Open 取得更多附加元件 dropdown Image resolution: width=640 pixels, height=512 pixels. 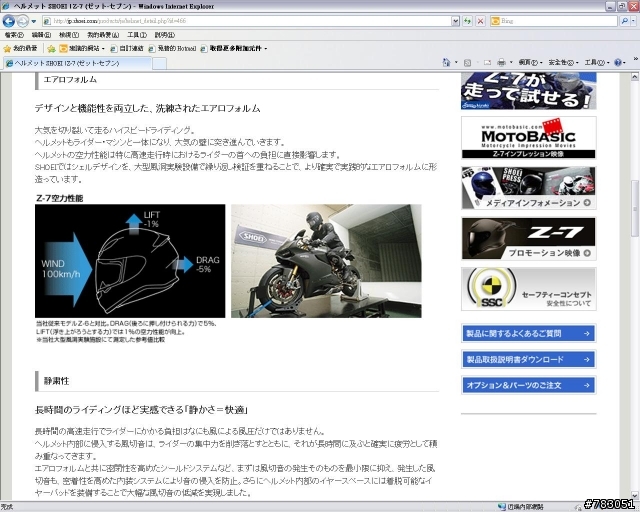coord(234,49)
